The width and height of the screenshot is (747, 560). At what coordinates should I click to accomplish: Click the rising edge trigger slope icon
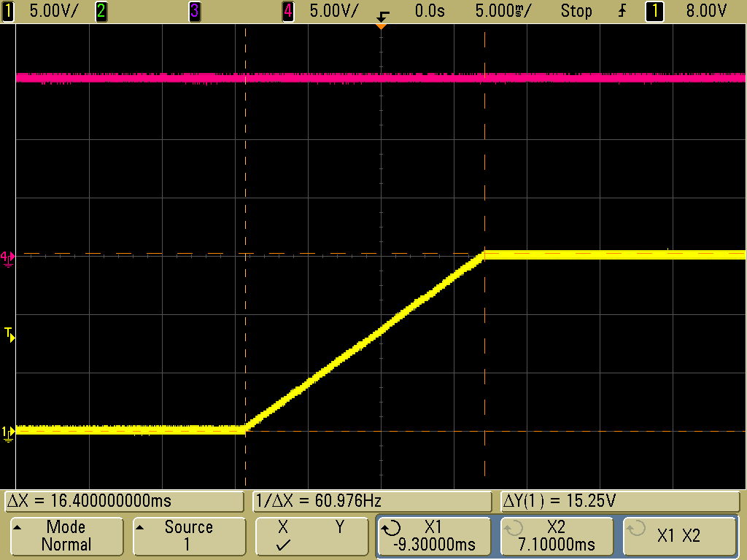coord(622,11)
